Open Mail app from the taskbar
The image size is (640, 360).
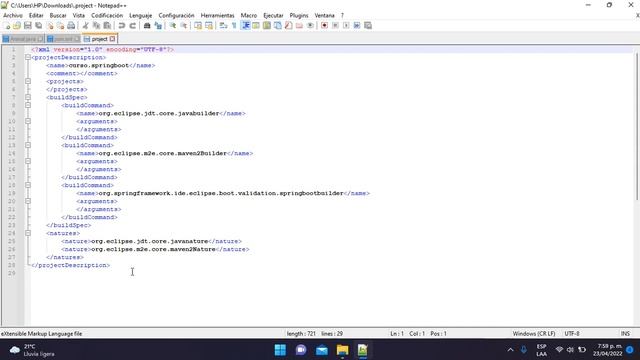click(322, 350)
